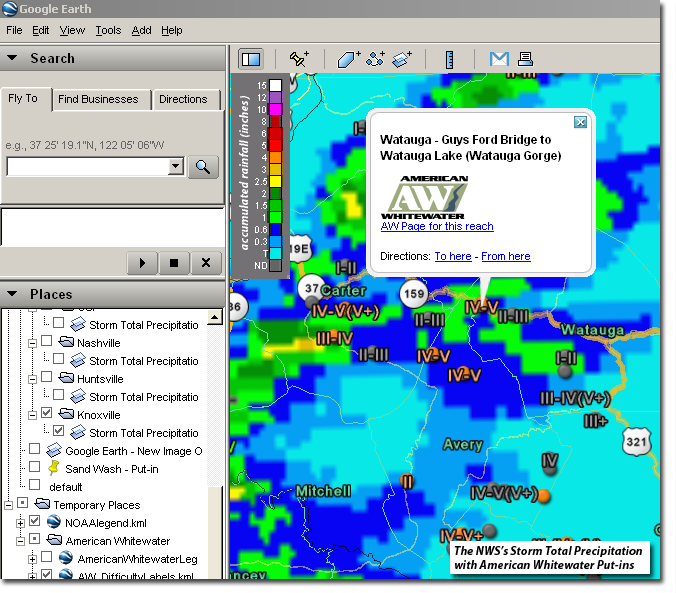The width and height of the screenshot is (676, 593).
Task: Click the III+ put-in marker
Action: 595,421
